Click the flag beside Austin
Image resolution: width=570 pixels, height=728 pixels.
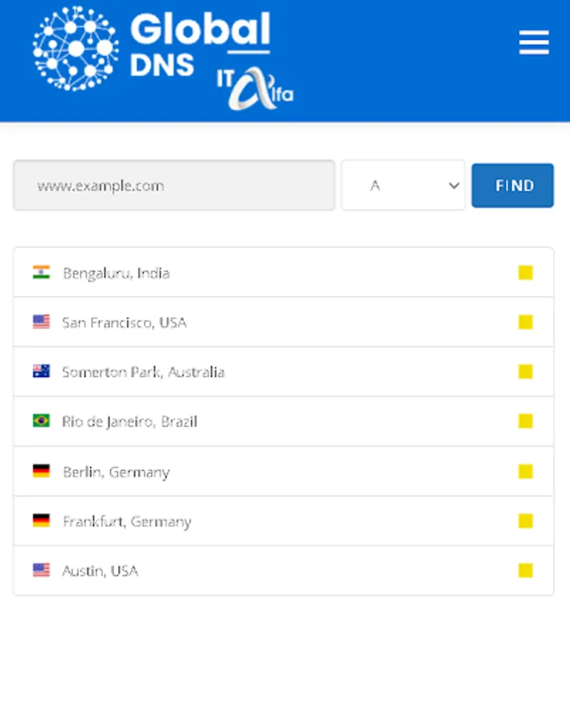[x=41, y=569]
